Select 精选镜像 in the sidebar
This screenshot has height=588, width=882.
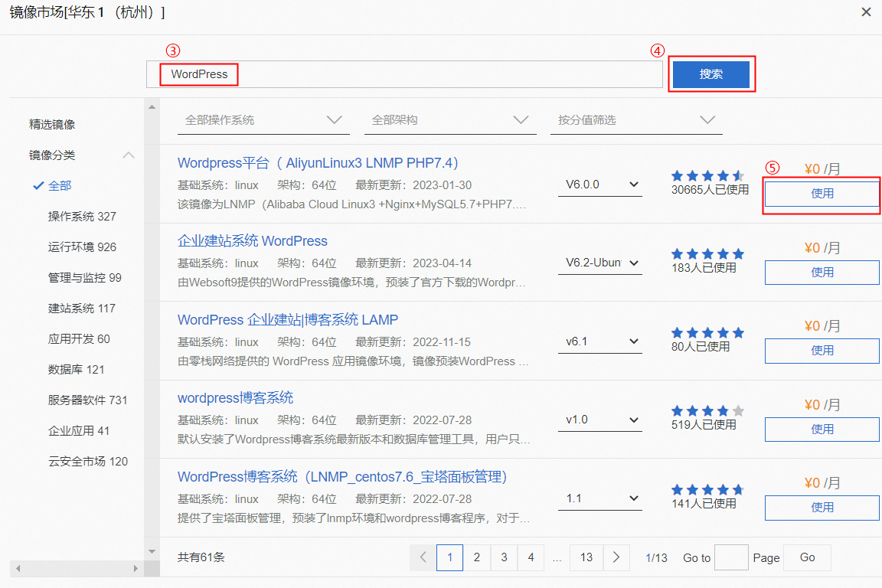click(x=52, y=124)
